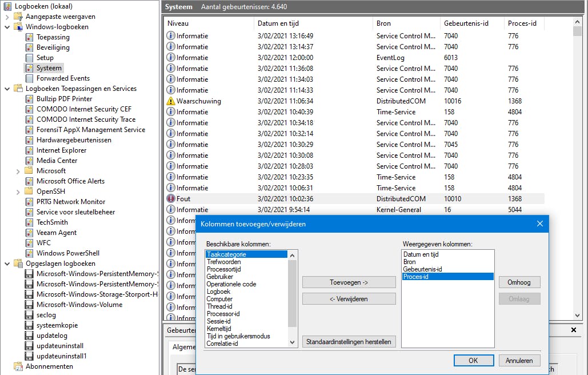
Task: Click the warning icon of Waarschuwing row
Action: 171,101
